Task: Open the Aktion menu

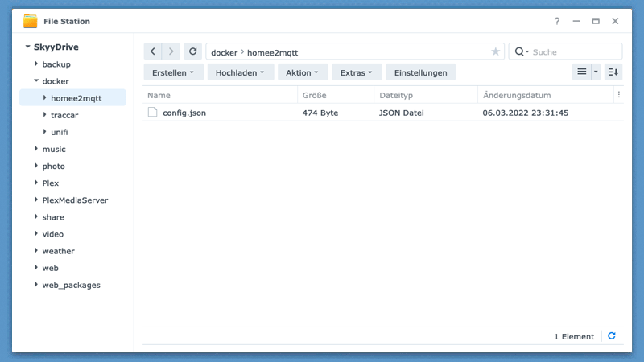Action: tap(302, 72)
